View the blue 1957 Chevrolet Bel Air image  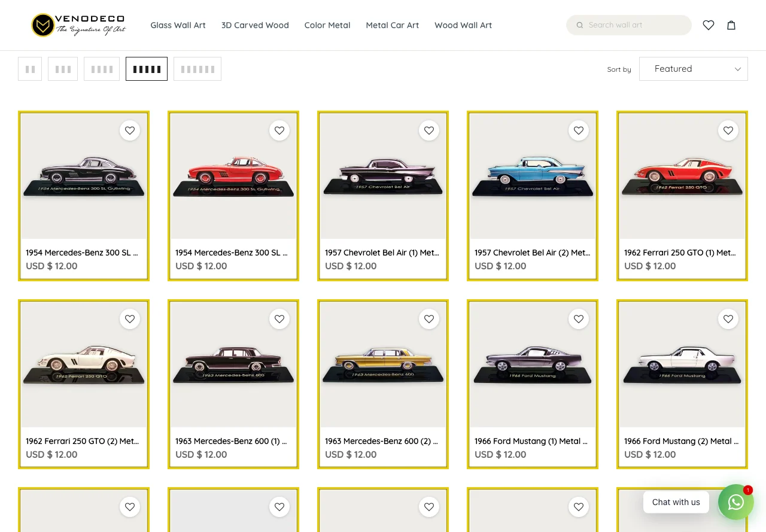[x=533, y=177]
